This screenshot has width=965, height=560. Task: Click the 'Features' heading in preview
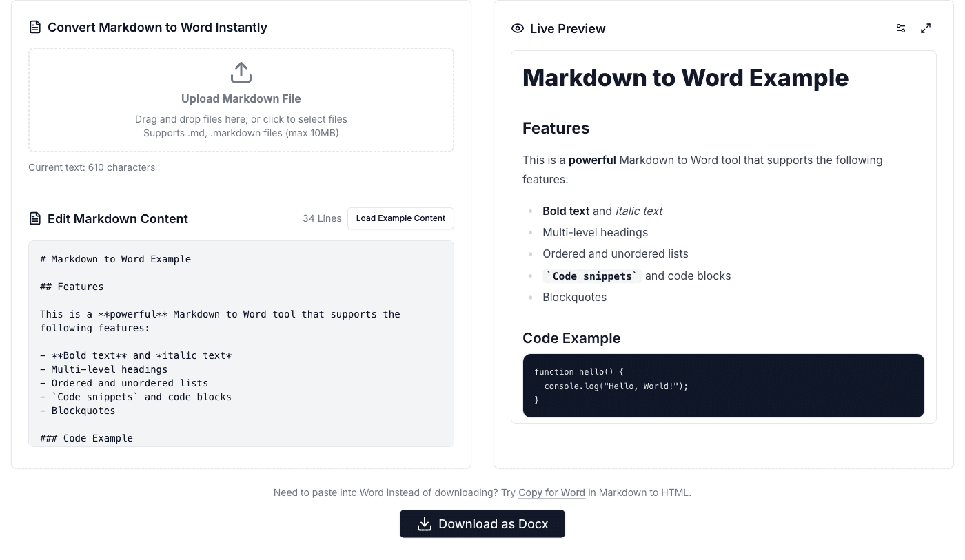[556, 128]
